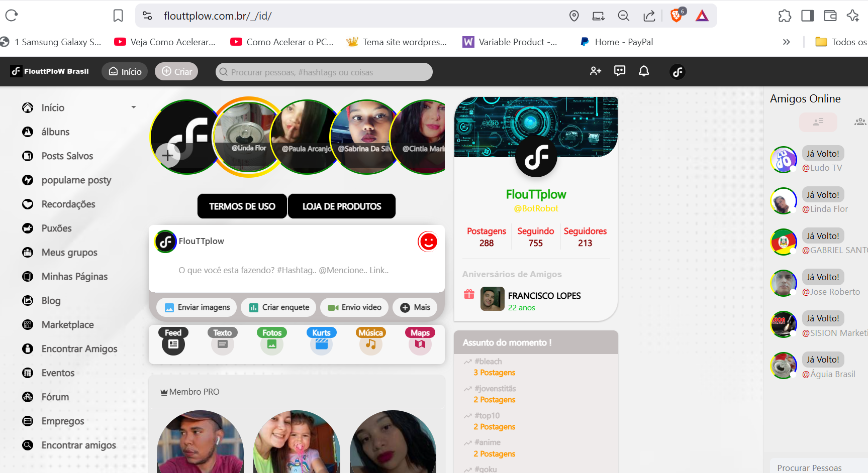Open Marketplace from the sidebar menu

(67, 325)
